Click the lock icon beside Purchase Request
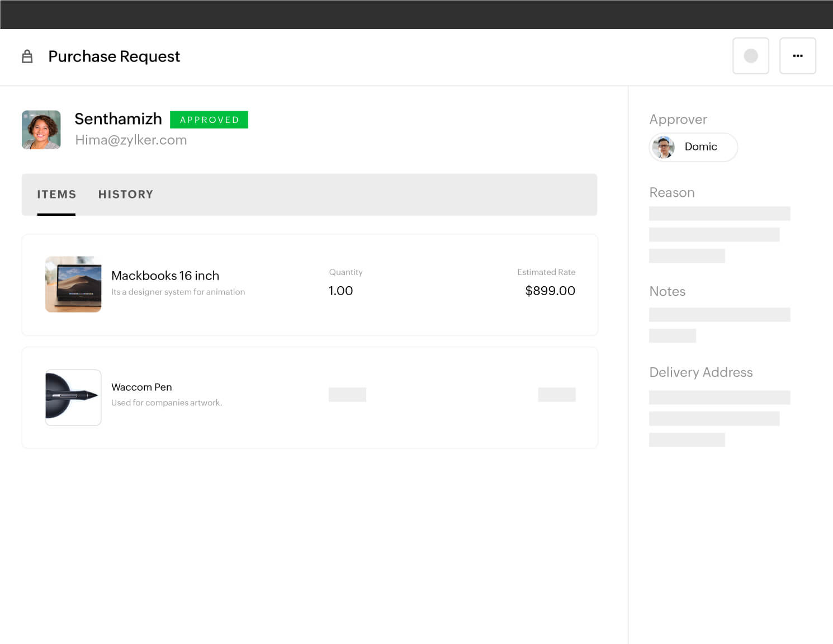The width and height of the screenshot is (833, 644). point(27,56)
